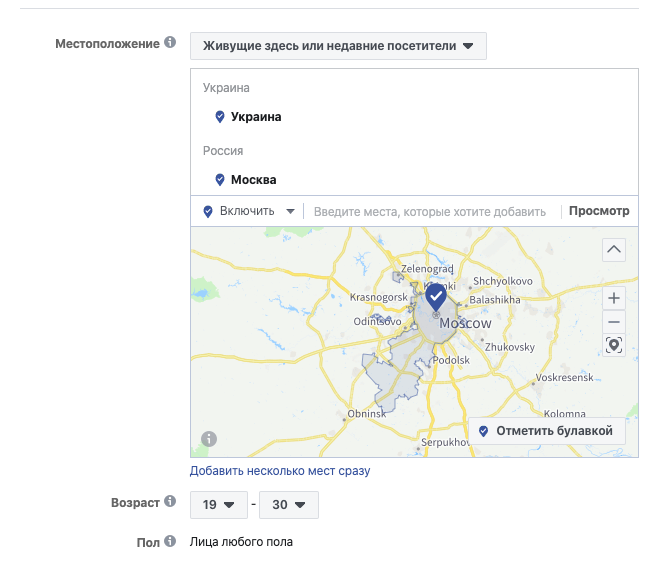Click the map locate pin icon
Viewport: 659px width, 568px height.
pyautogui.click(x=614, y=345)
